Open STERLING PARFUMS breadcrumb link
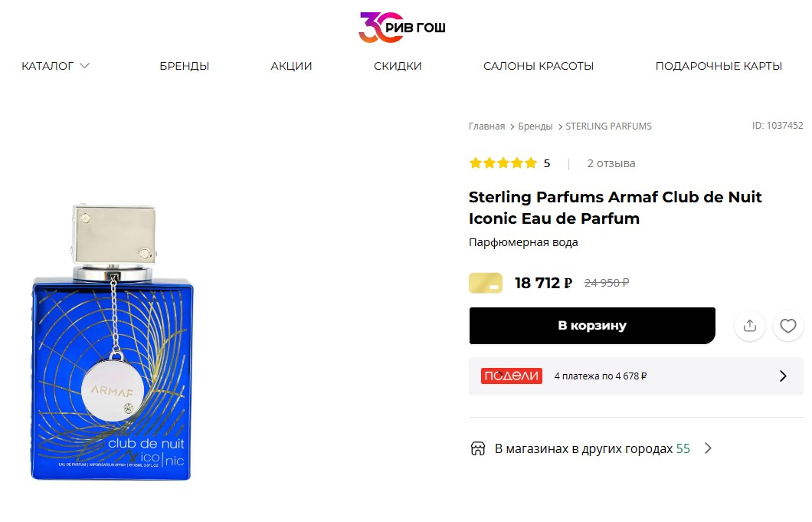This screenshot has width=812, height=522. 608,126
